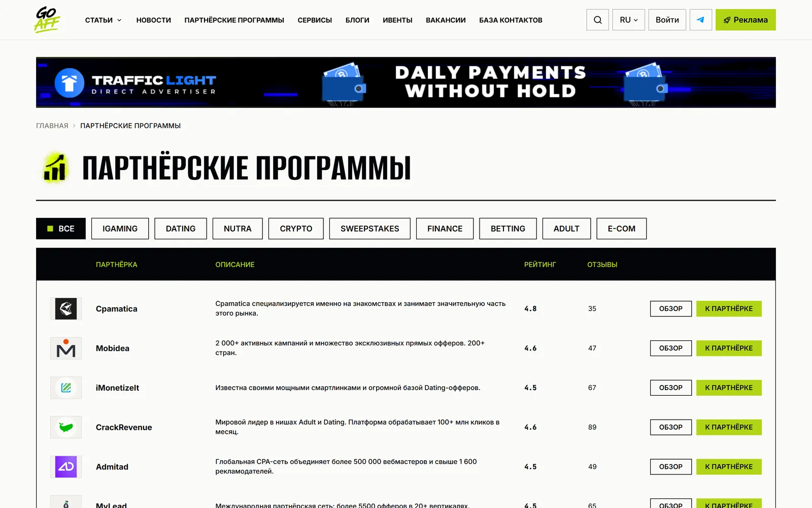Select the ADULT category filter
Viewport: 812px width, 508px height.
[x=566, y=229]
